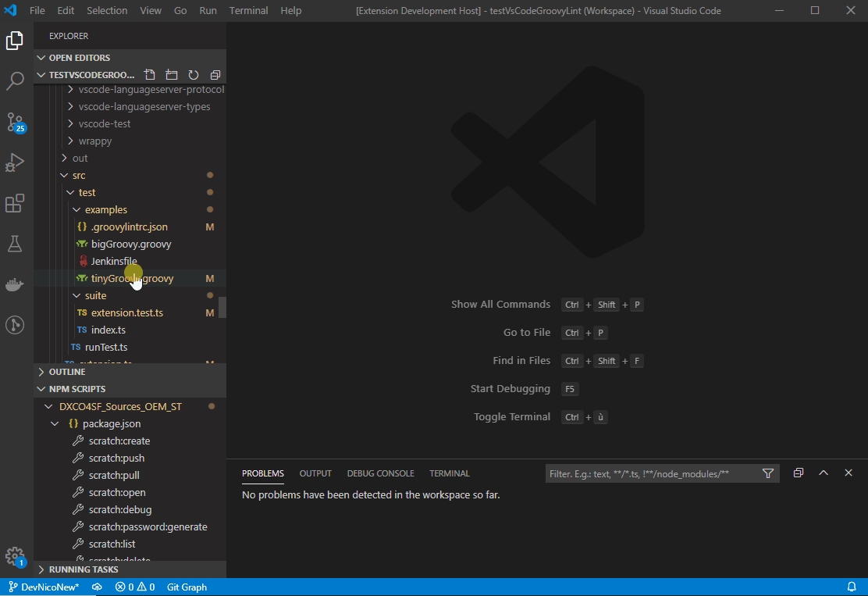Click the problems filter text field

tap(652, 473)
